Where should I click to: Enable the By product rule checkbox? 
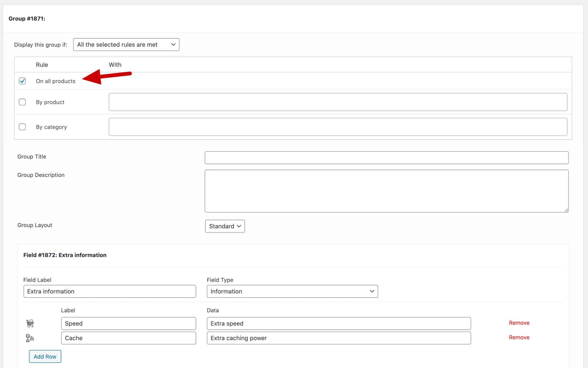point(22,102)
